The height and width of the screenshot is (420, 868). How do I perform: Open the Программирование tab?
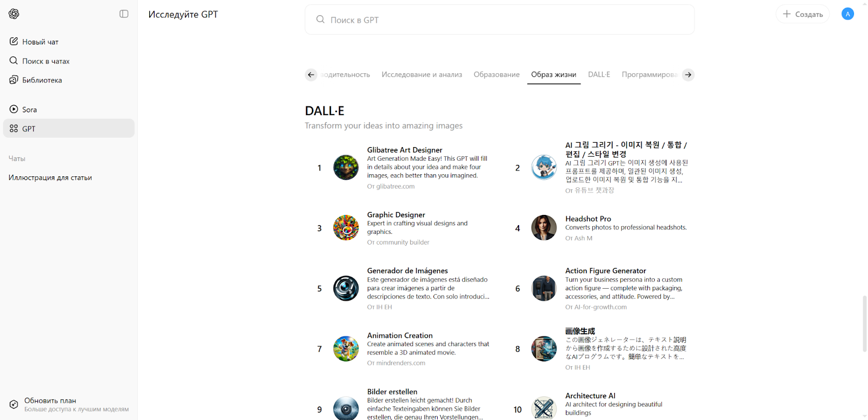click(x=650, y=74)
